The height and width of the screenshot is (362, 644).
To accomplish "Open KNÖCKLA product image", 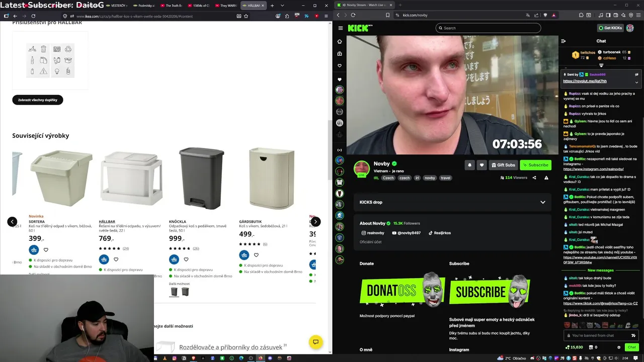I will (x=201, y=178).
